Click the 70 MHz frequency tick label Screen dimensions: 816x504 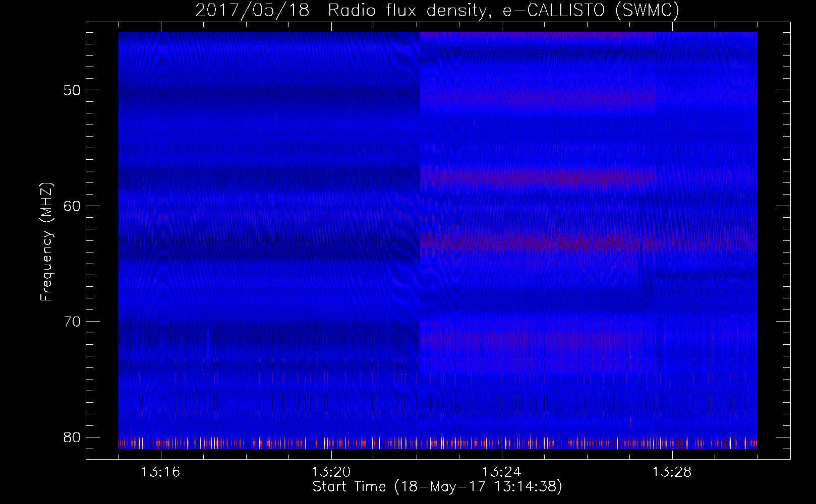73,322
